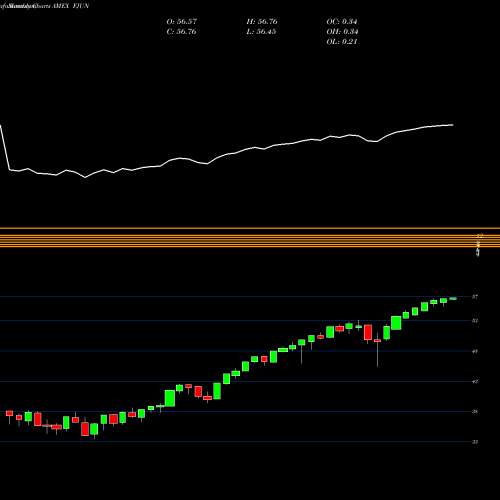Click the 38 price axis label
Image resolution: width=500 pixels, height=500 pixels.
point(475,412)
